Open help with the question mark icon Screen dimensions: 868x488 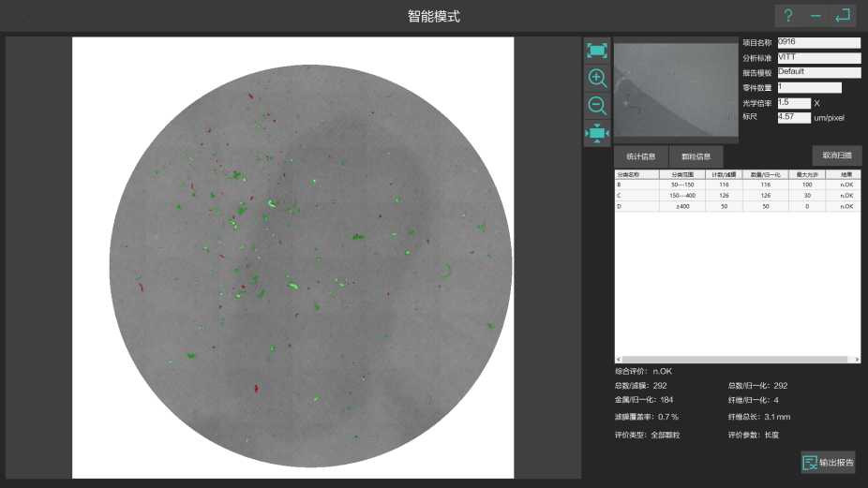[788, 16]
